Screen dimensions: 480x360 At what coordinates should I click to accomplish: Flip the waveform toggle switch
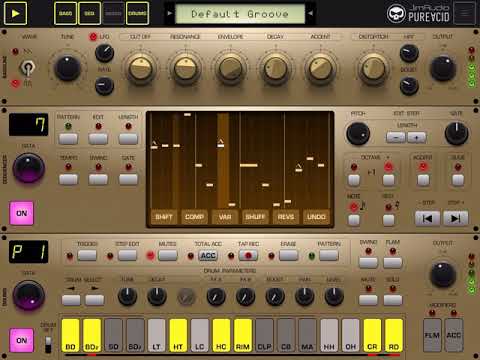coord(27,68)
